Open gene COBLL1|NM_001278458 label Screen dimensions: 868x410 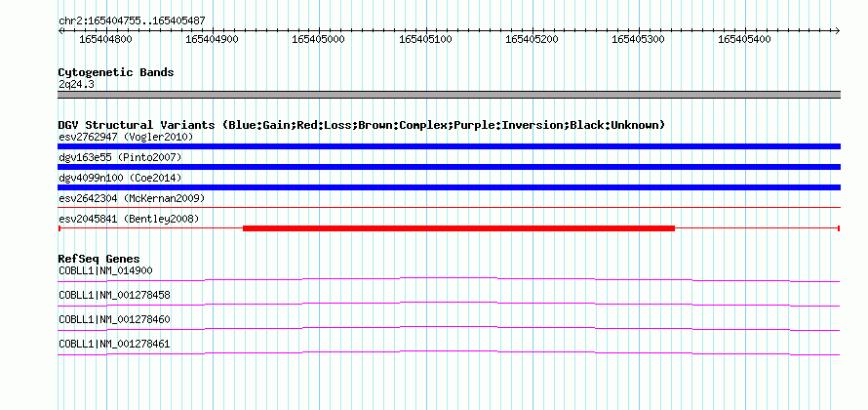tap(114, 296)
